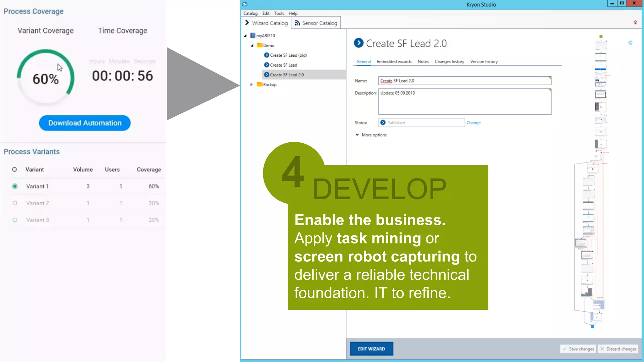
Task: Collapse the Demo folder tree arrow
Action: click(x=252, y=46)
